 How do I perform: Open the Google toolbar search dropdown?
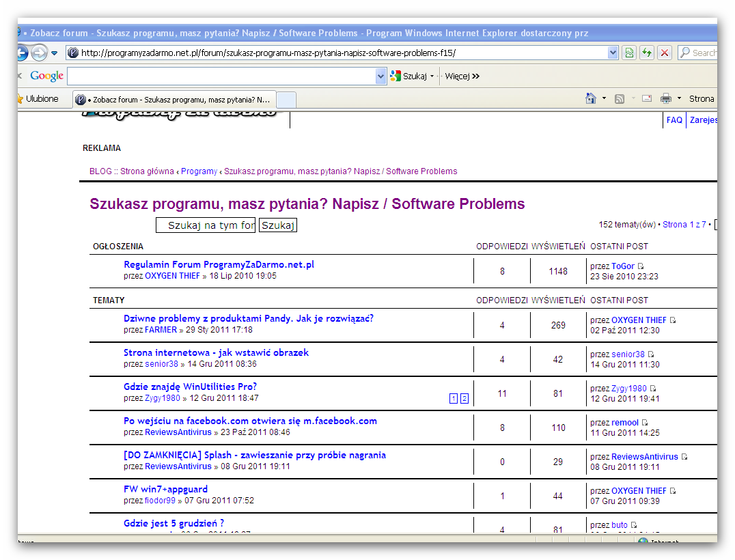click(x=380, y=76)
